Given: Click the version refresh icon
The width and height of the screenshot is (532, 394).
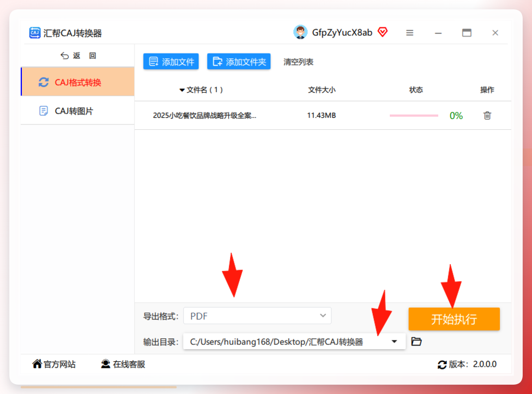Looking at the screenshot, I should (442, 365).
